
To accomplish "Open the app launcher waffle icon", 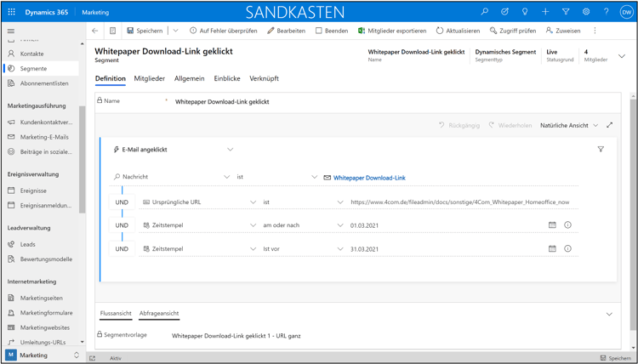I will [11, 12].
